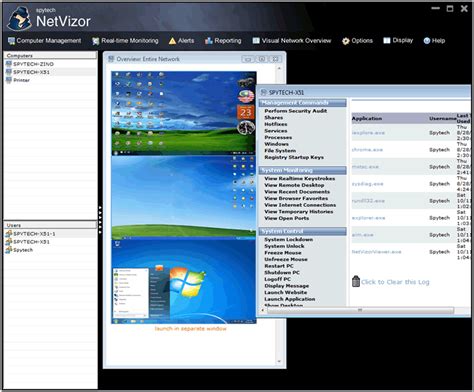The height and width of the screenshot is (392, 474).
Task: Select SPYTECH-X51 in Computers list
Action: (32, 72)
